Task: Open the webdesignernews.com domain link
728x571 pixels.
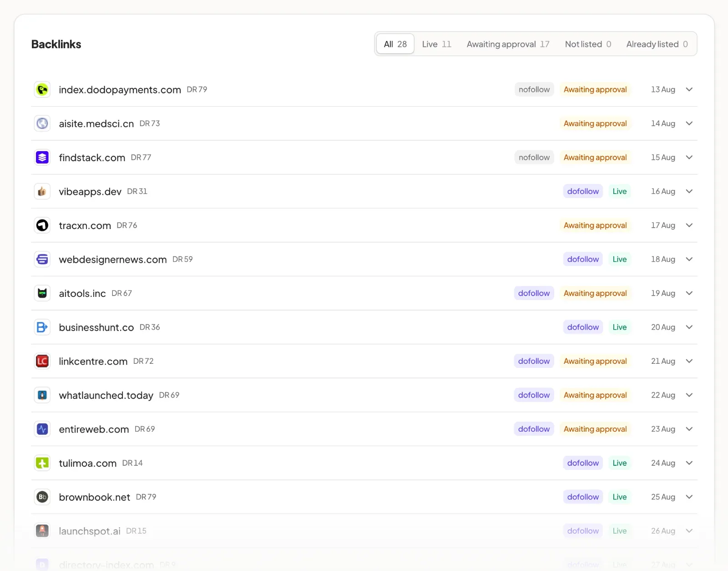Action: [113, 260]
